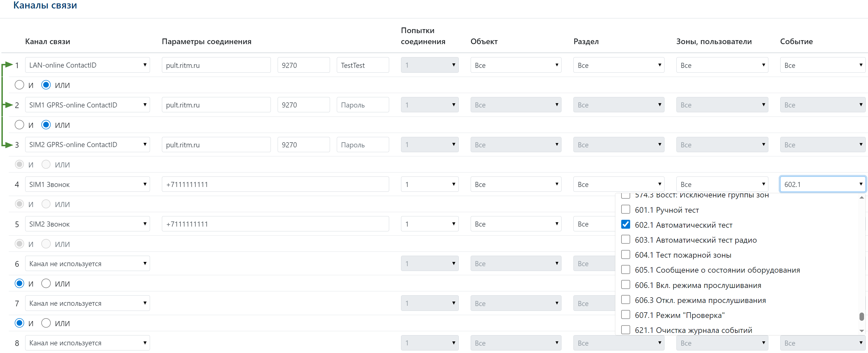This screenshot has height=353, width=868.
Task: Select И radio between channels 1 and 2
Action: pos(20,85)
